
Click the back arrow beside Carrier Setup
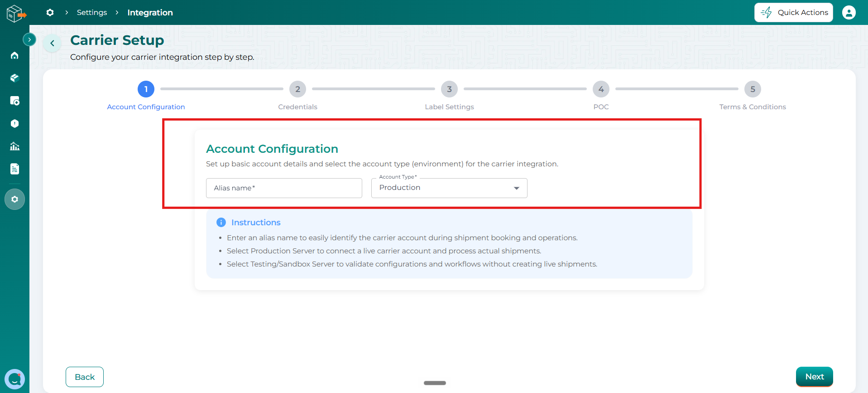(x=53, y=43)
